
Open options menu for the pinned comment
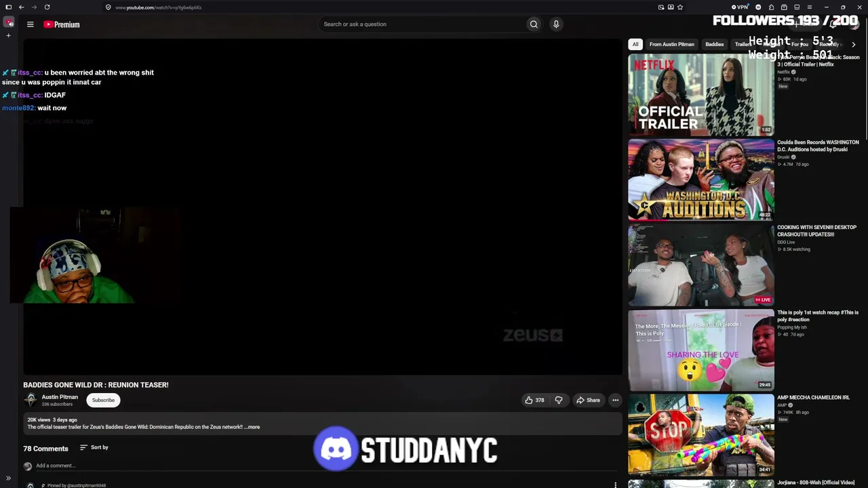click(615, 485)
